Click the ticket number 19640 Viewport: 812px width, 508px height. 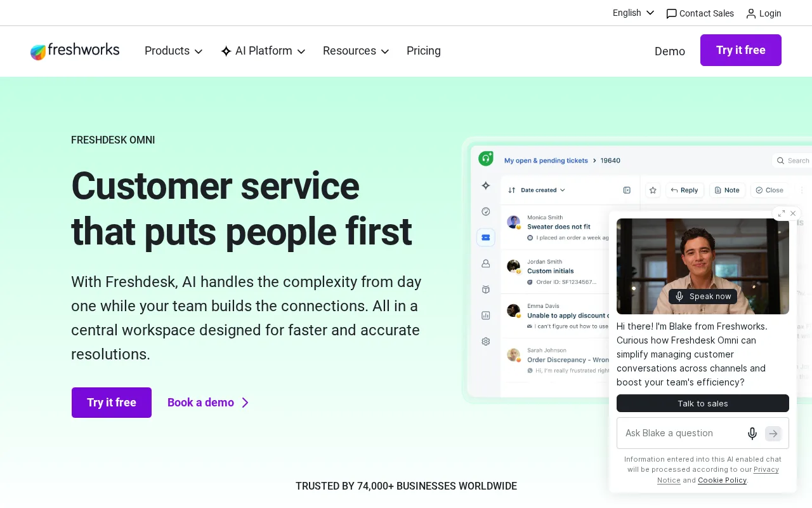[x=610, y=161]
